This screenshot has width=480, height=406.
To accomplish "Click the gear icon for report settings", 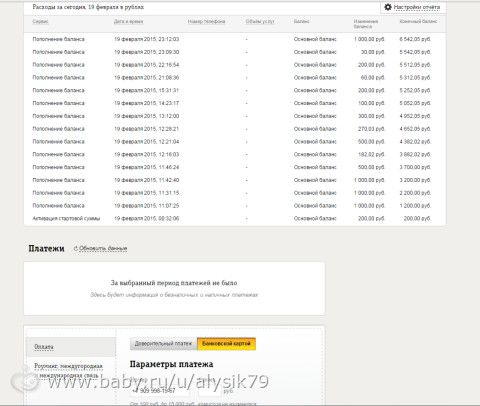I will click(x=388, y=7).
